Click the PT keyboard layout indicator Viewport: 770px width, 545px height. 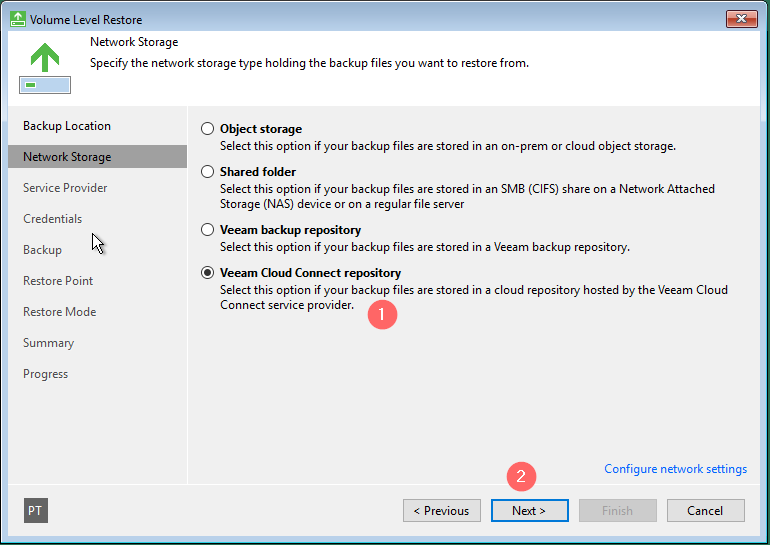[35, 511]
